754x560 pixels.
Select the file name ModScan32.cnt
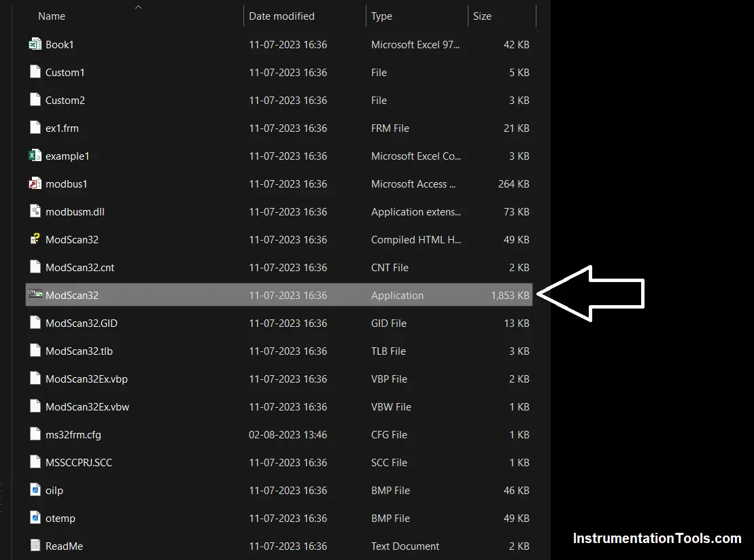click(80, 268)
